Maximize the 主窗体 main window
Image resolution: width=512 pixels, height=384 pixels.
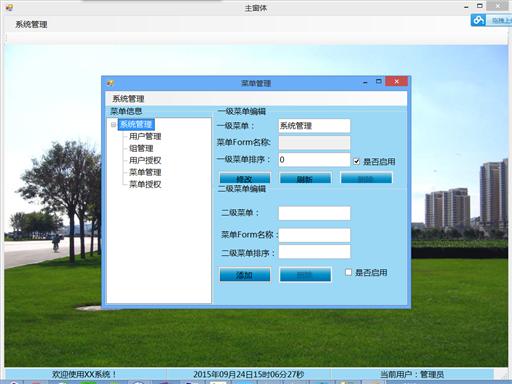pos(480,6)
